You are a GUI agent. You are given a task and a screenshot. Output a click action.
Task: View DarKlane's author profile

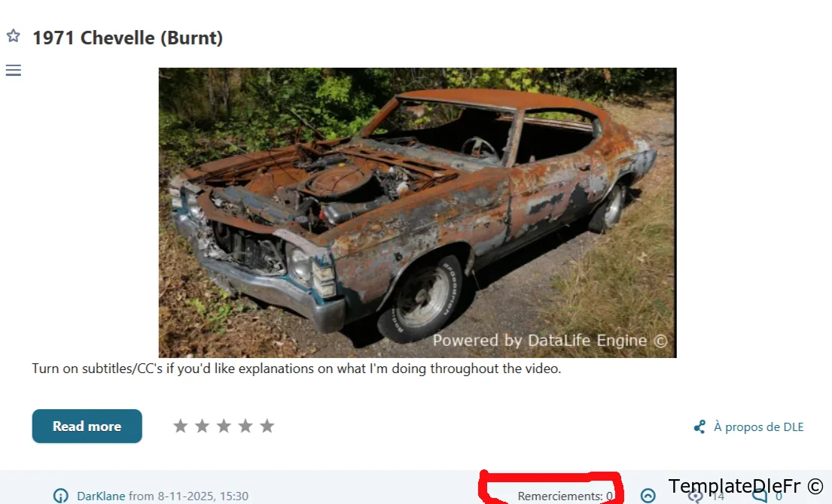101,496
